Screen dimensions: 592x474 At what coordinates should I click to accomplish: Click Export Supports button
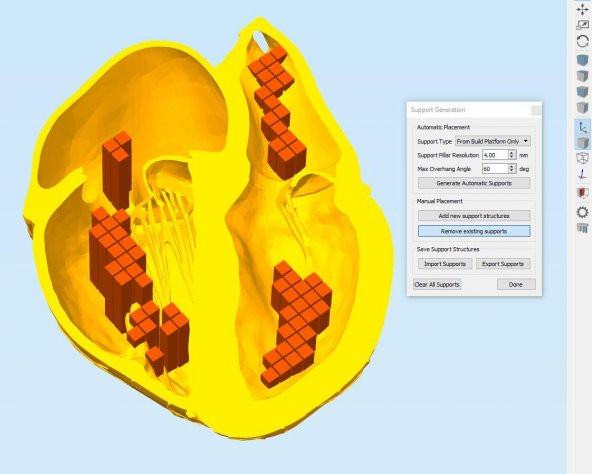(503, 264)
